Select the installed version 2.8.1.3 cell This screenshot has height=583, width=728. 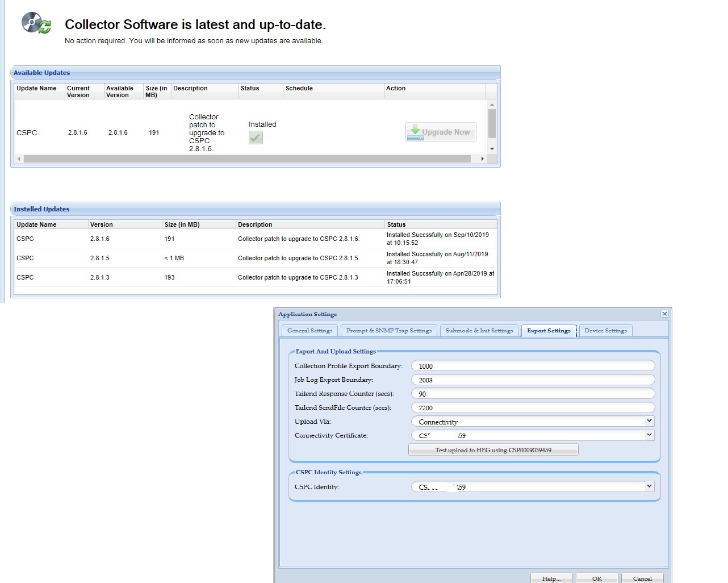pyautogui.click(x=100, y=277)
